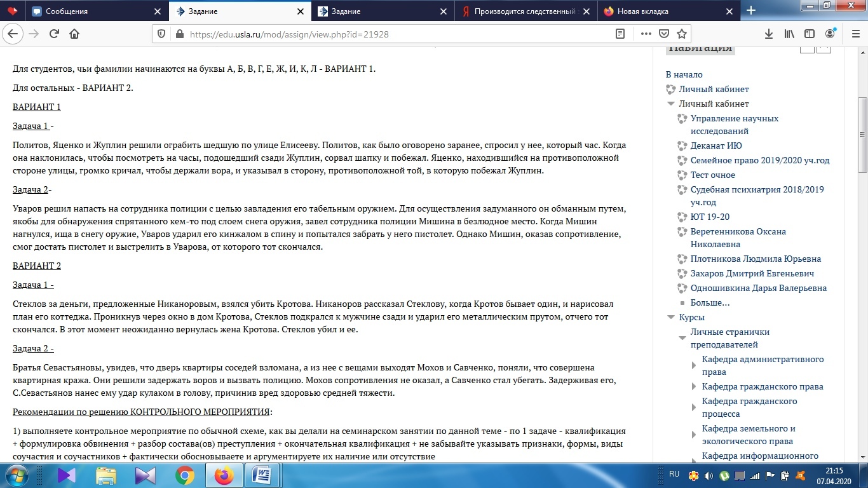Click Больше... in navigation
The image size is (868, 488).
coord(710,302)
